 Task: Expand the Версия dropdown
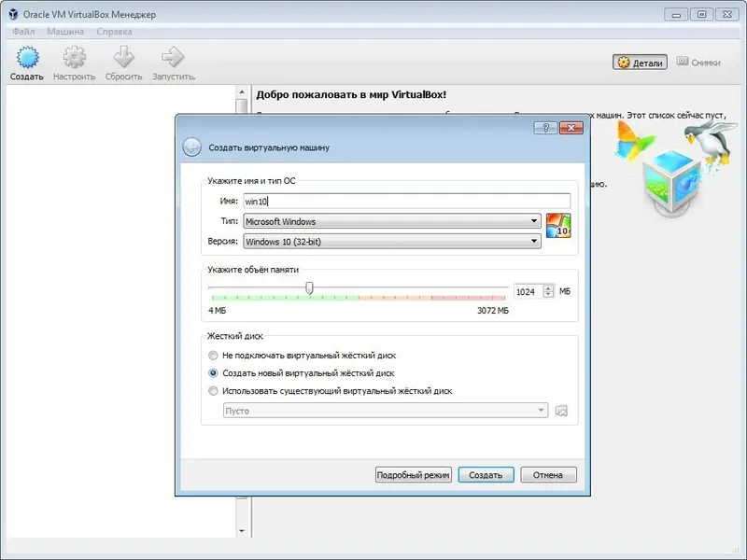(535, 240)
